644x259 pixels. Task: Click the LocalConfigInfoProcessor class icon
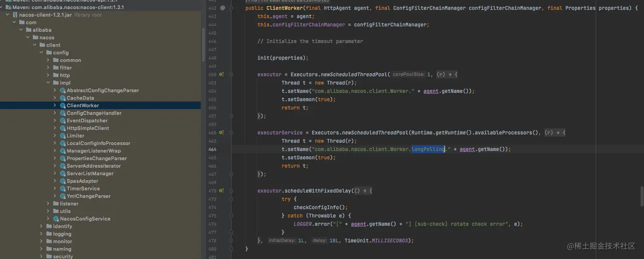[63, 143]
